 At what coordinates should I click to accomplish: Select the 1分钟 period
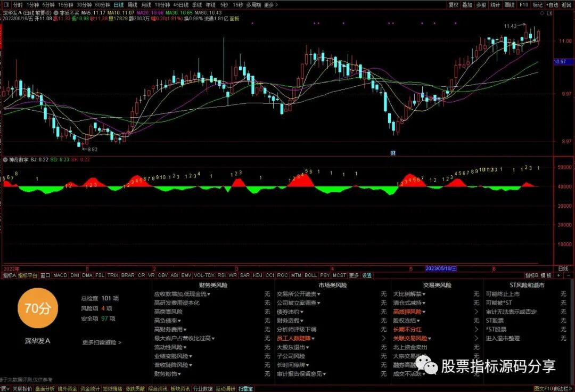click(32, 5)
